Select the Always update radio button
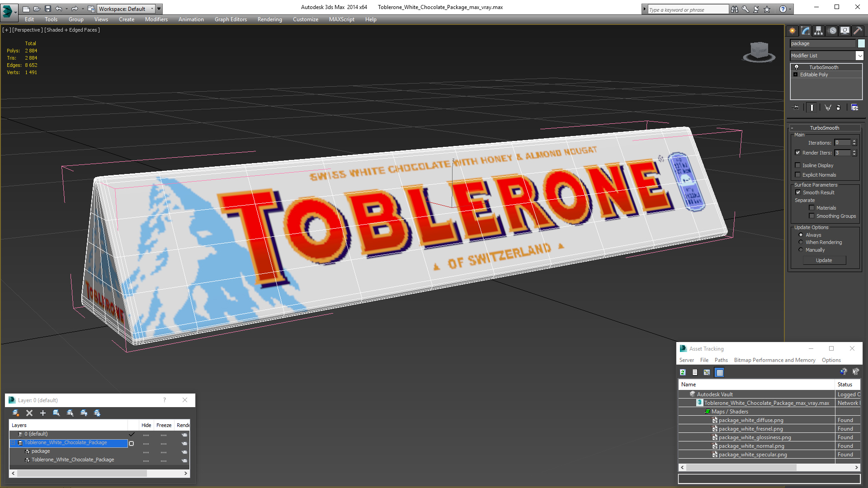Image resolution: width=868 pixels, height=488 pixels. click(x=801, y=235)
